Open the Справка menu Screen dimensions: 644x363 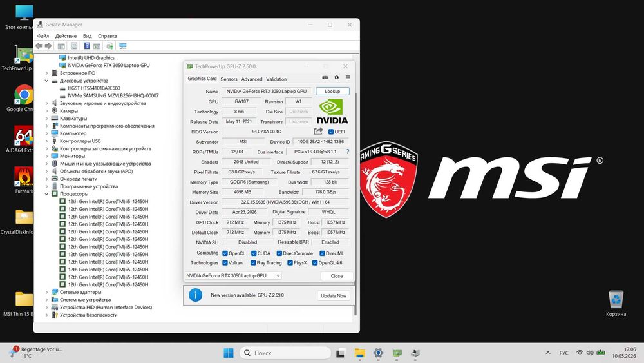107,36
